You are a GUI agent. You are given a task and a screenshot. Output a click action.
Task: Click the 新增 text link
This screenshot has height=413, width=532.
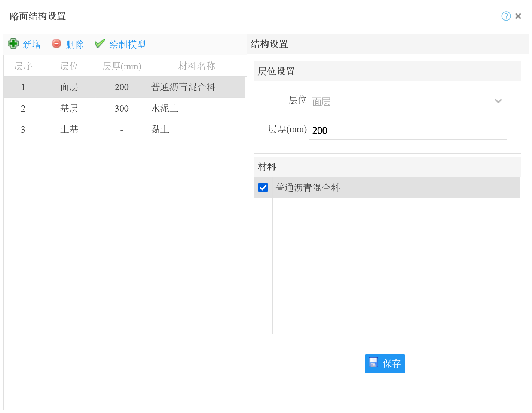[x=32, y=45]
